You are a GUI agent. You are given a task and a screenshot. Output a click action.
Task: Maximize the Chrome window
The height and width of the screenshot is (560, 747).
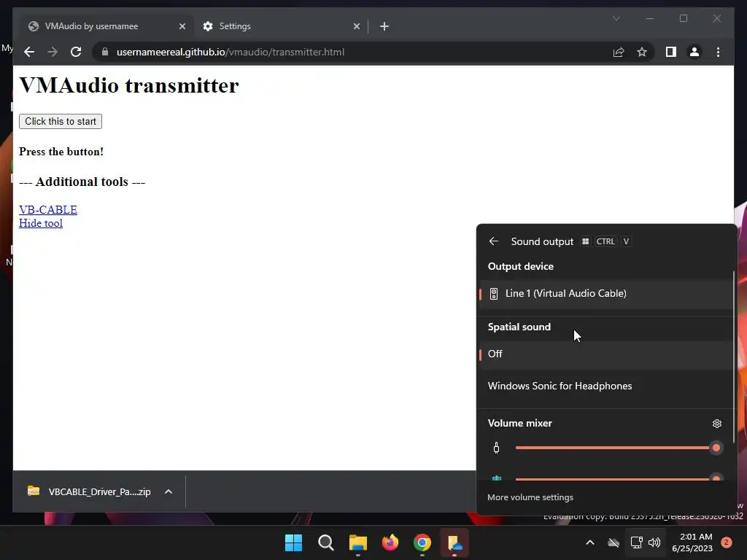[x=683, y=18]
